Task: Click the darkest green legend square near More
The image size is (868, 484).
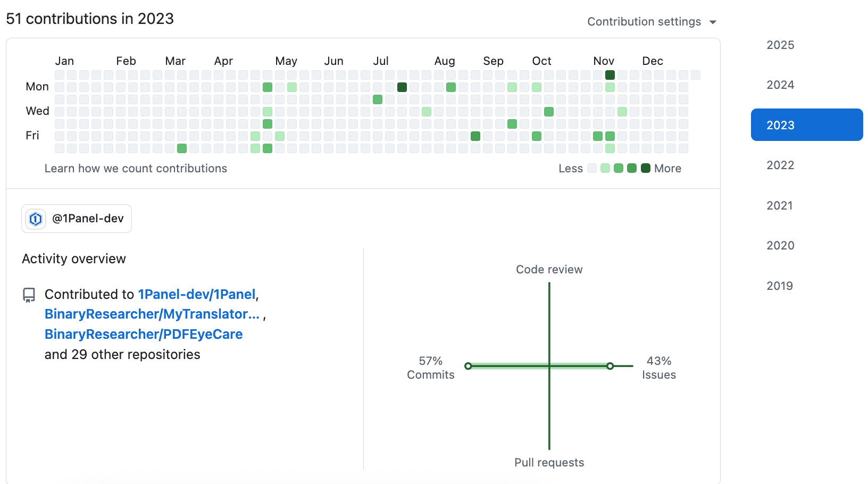Action: point(645,168)
